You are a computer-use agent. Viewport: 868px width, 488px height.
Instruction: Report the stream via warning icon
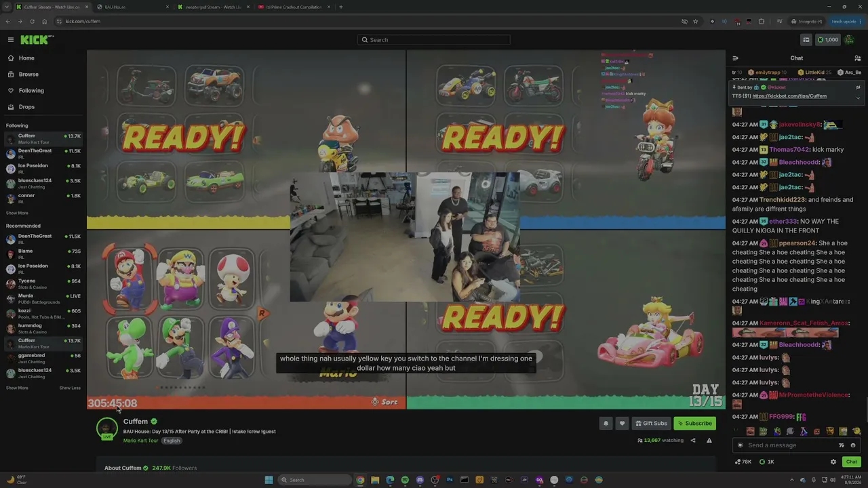tap(709, 441)
